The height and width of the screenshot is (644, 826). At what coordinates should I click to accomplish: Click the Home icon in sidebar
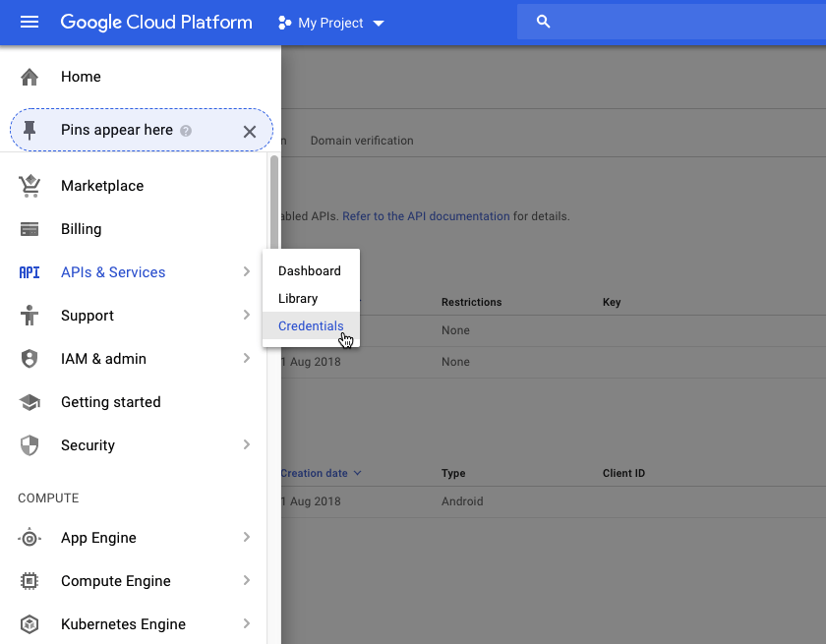click(x=29, y=76)
